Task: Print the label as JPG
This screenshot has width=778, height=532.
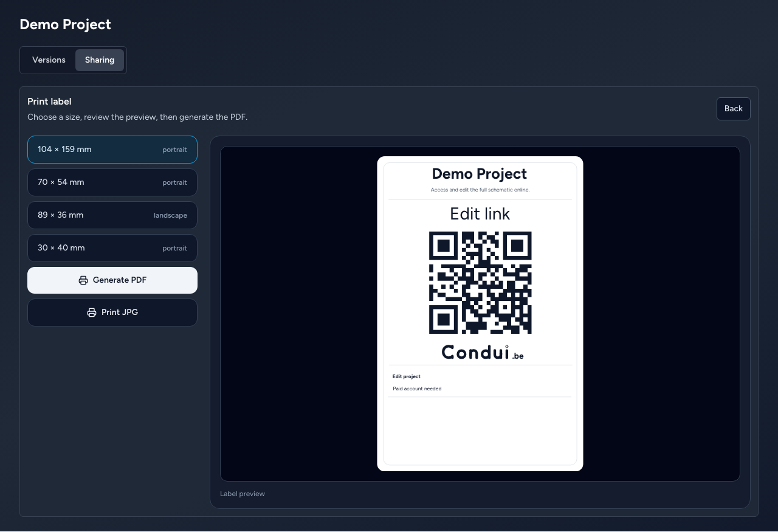Action: (x=112, y=313)
